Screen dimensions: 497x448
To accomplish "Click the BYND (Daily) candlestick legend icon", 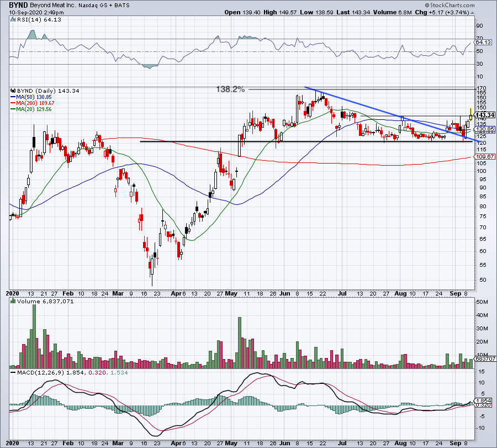I will [13, 91].
